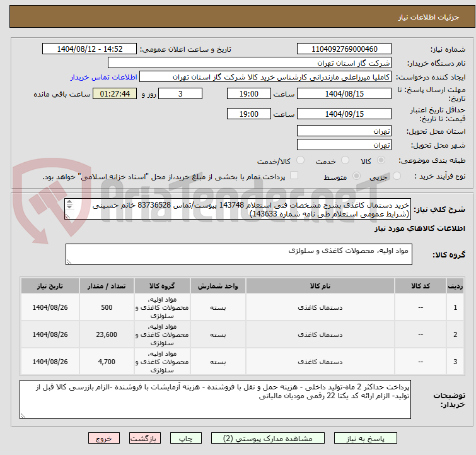Select the کالا/خدمت radio option
Viewport: 476px width, 455px height.
(300, 160)
